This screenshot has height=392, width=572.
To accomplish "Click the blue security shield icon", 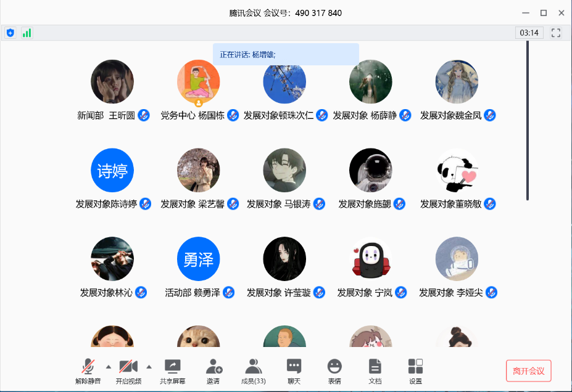I will (10, 33).
